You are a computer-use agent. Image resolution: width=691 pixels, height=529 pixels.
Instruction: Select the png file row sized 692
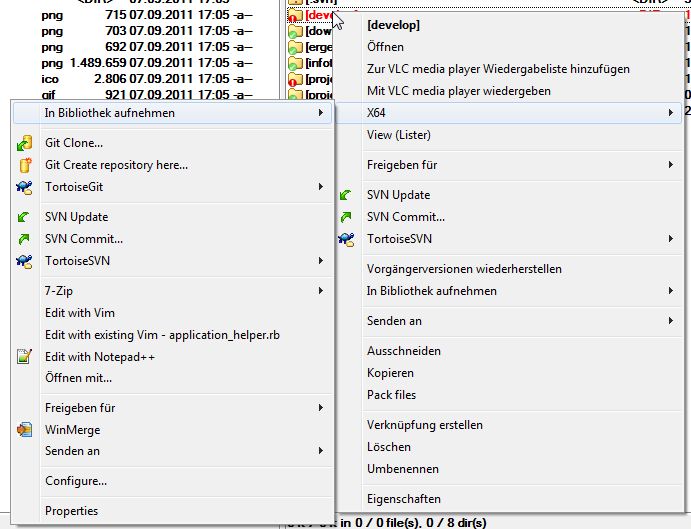147,47
